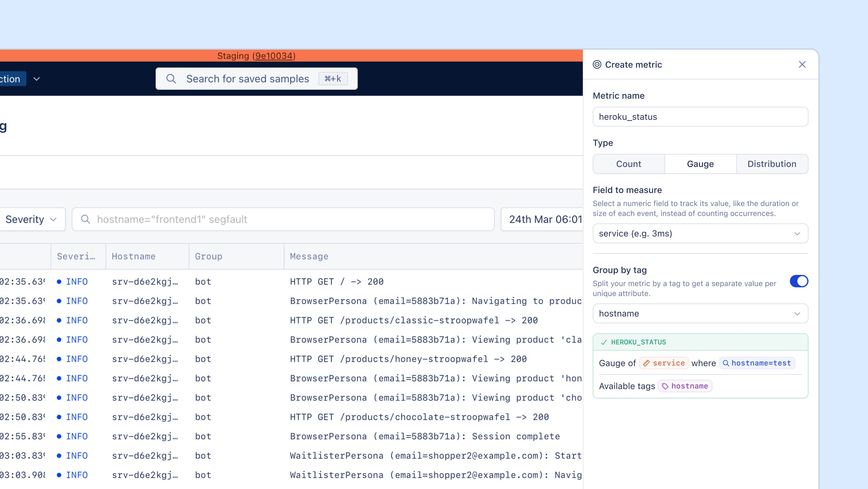Screen dimensions: 868x489
Task: Focus the Search for saved samples box
Action: click(256, 79)
